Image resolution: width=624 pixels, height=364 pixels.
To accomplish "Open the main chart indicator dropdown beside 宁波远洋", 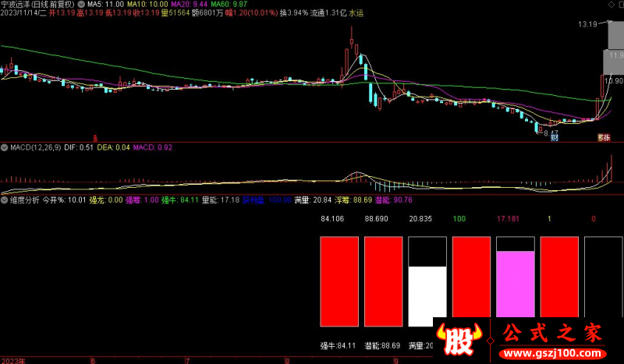I will (x=81, y=5).
